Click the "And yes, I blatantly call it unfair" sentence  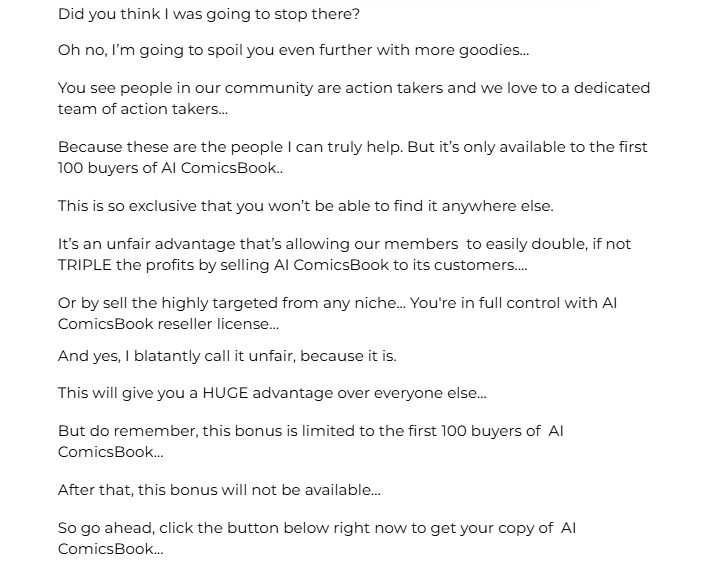pos(227,356)
